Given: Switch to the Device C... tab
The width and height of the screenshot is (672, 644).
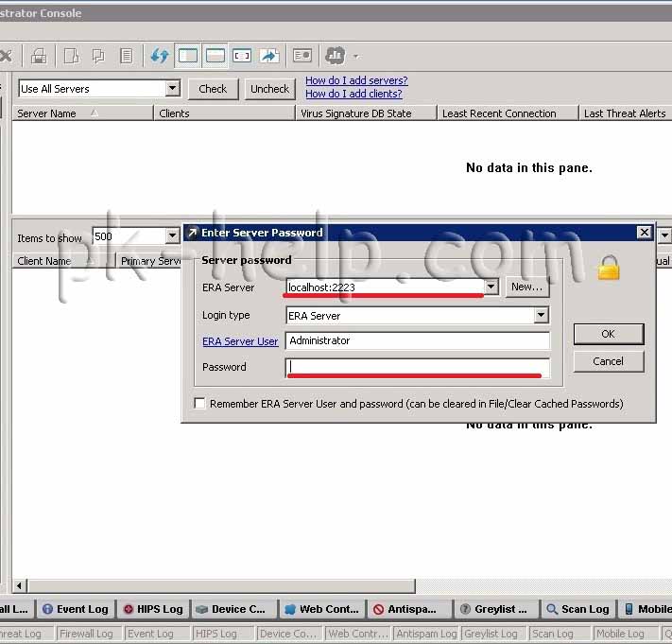Looking at the screenshot, I should point(234,609).
